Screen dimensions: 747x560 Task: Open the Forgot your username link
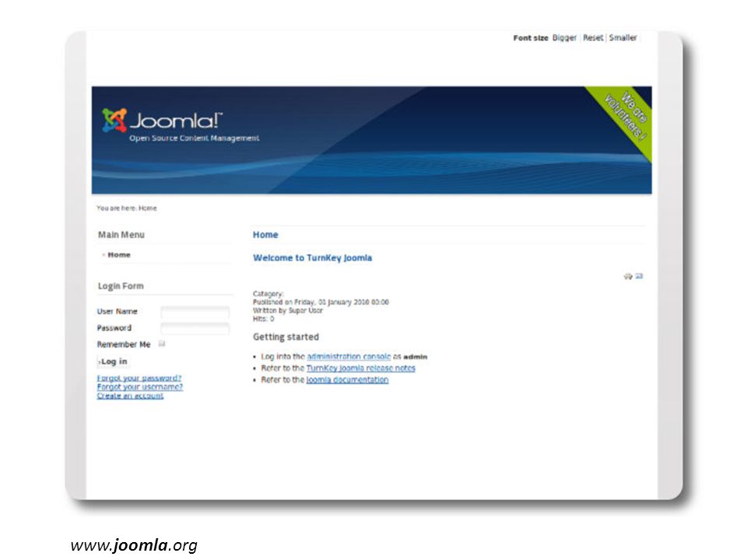coord(139,387)
